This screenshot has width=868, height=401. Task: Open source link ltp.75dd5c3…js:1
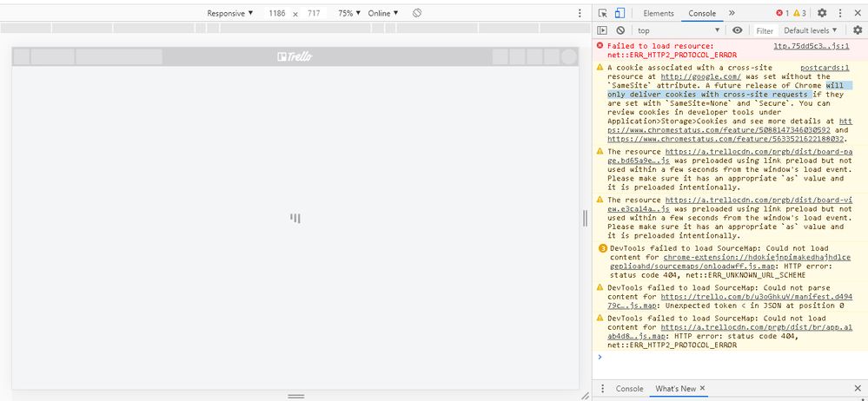click(811, 47)
